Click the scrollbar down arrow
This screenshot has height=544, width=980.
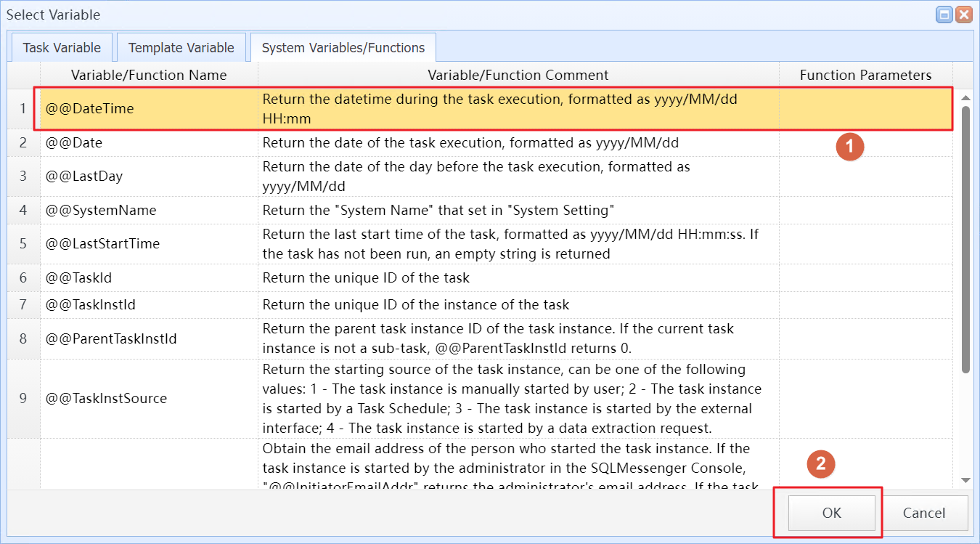point(965,480)
